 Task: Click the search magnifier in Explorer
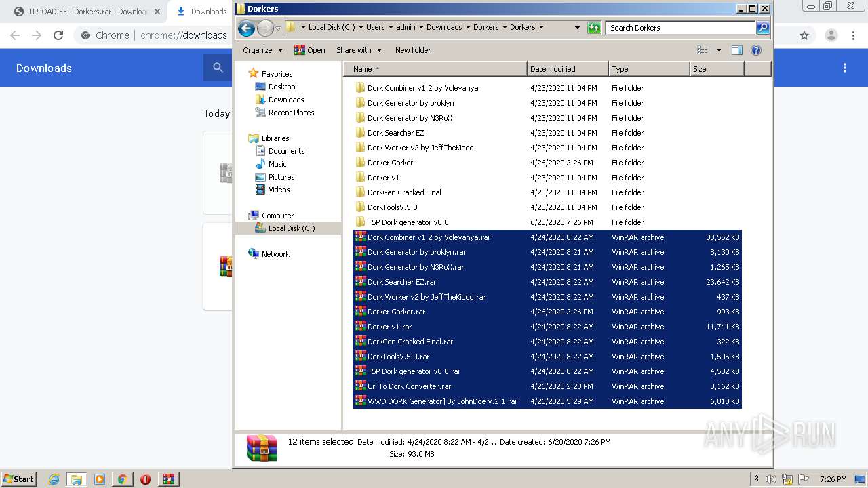tap(763, 28)
